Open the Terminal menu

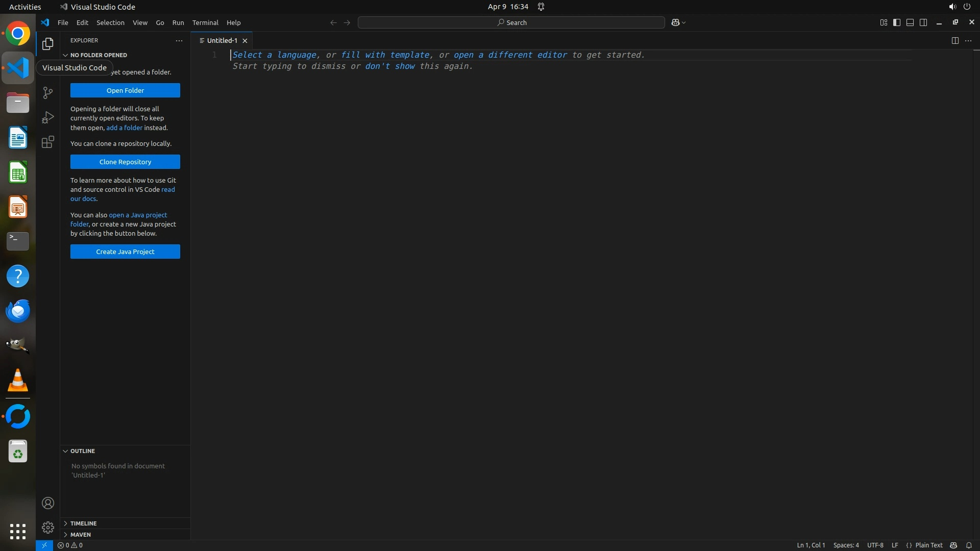[205, 22]
